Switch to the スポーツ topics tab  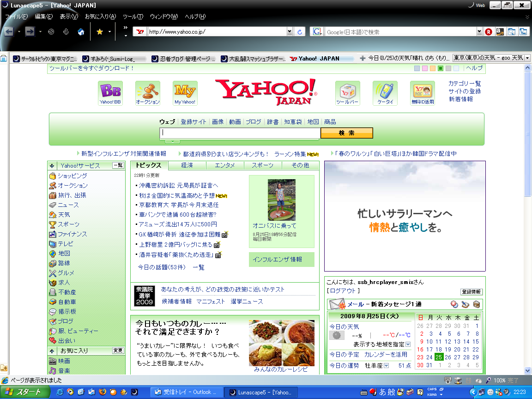coord(263,165)
